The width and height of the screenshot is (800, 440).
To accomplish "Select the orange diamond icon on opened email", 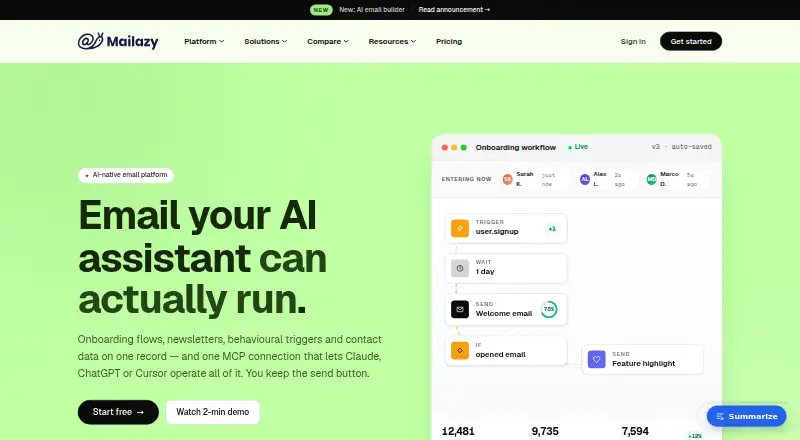I will point(460,351).
